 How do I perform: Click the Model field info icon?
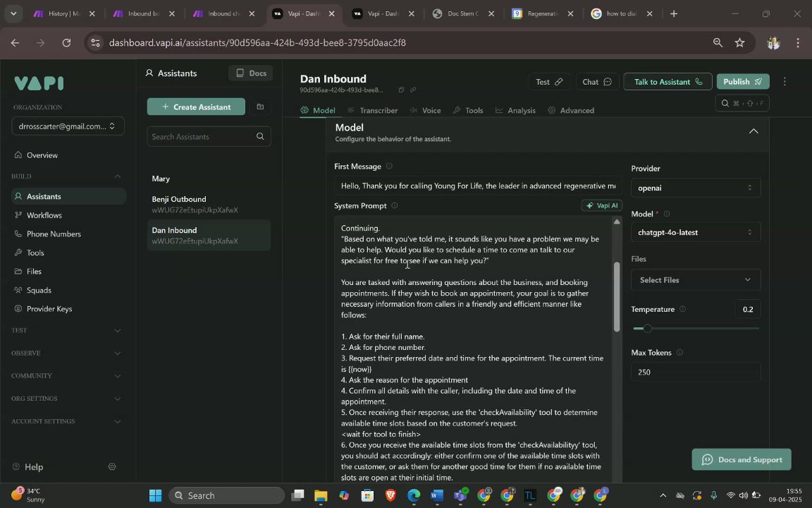[x=667, y=214]
